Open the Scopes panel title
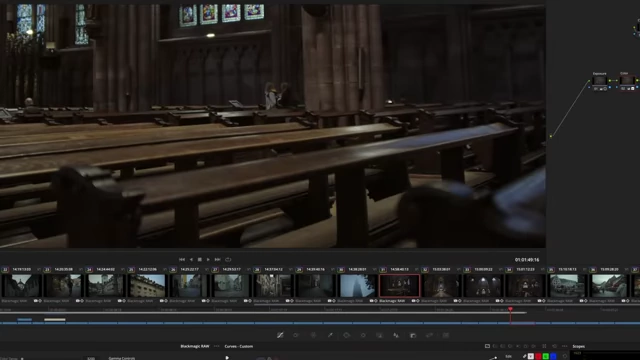The image size is (640, 360). pos(578,346)
